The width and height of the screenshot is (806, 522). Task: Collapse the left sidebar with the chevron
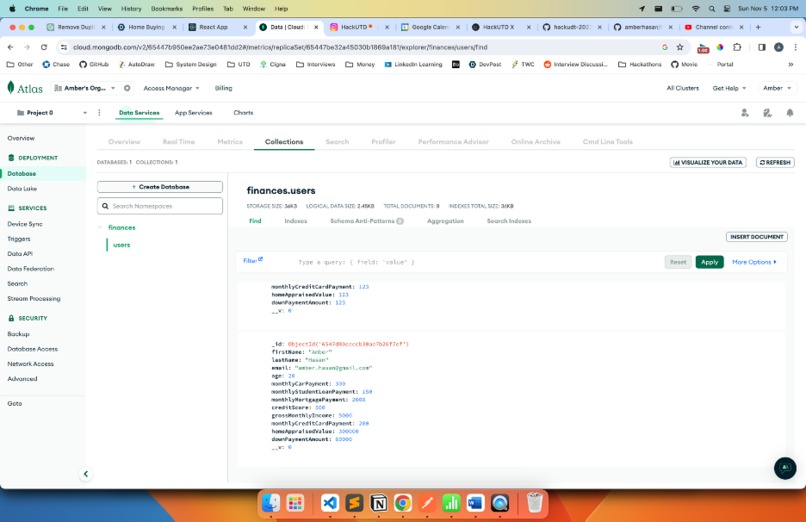click(86, 474)
